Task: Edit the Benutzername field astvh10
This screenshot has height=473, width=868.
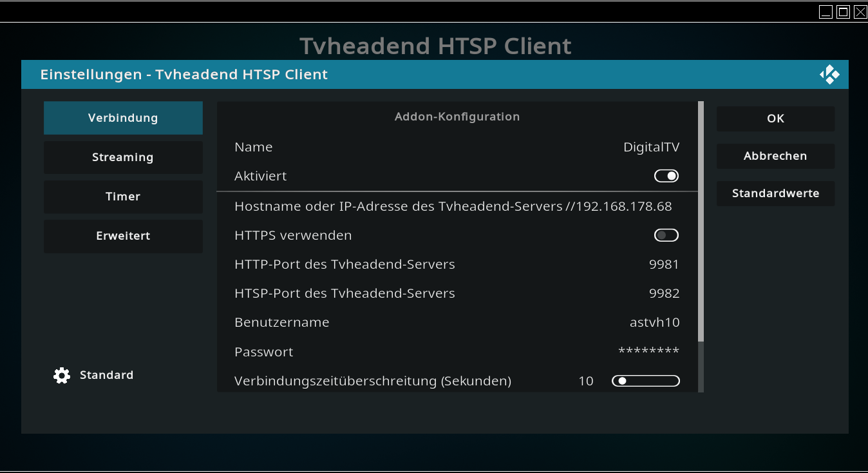Action: click(x=457, y=322)
